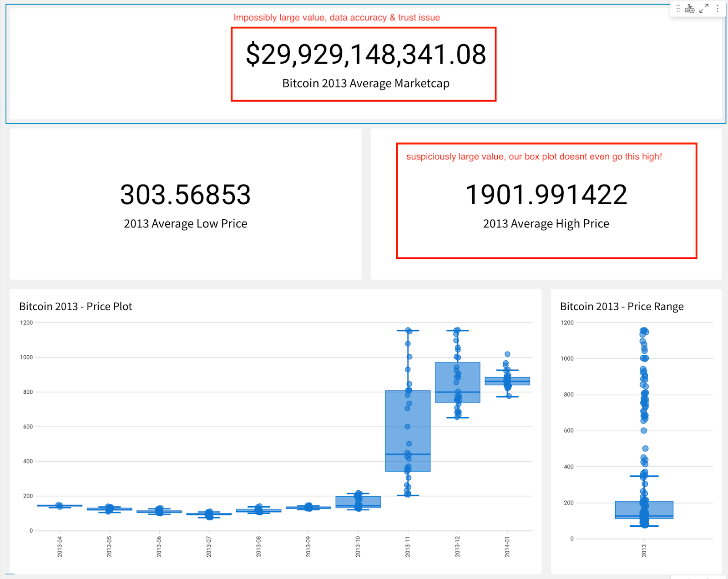728x579 pixels.
Task: Click the 600 y-axis label in Price Range
Action: click(569, 431)
